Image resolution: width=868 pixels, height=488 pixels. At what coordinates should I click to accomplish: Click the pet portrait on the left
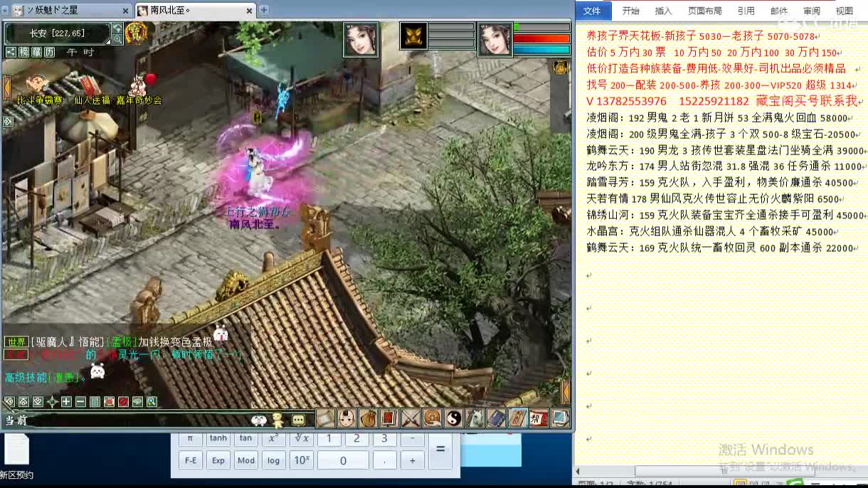click(x=361, y=39)
